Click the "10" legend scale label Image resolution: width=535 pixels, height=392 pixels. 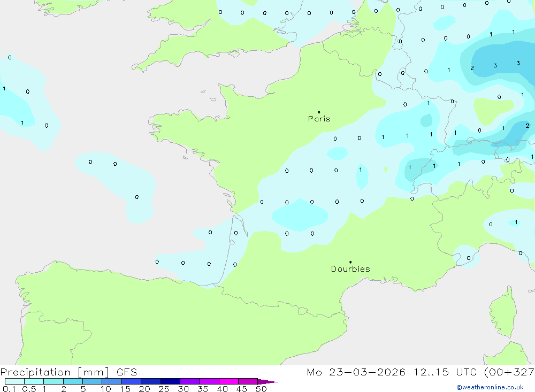point(106,389)
